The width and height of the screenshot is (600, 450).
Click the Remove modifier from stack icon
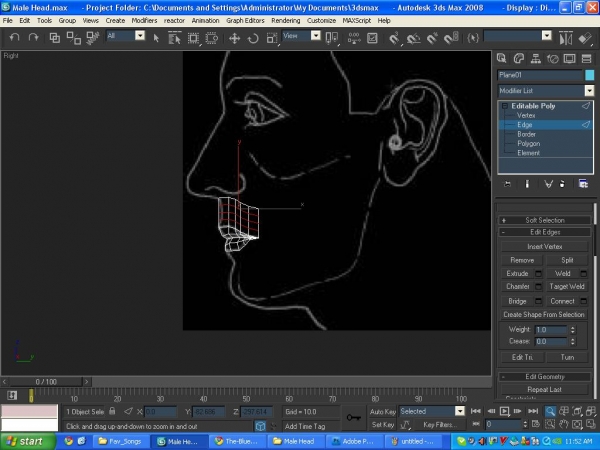(562, 184)
